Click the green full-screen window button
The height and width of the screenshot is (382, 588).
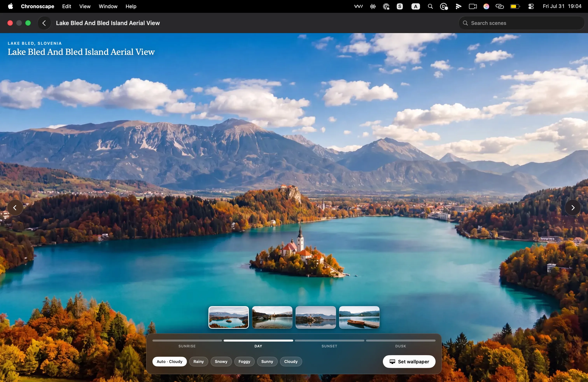pyautogui.click(x=28, y=23)
